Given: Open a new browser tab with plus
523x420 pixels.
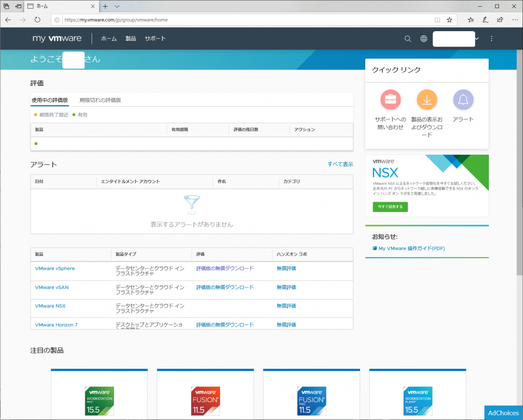Looking at the screenshot, I should [105, 6].
